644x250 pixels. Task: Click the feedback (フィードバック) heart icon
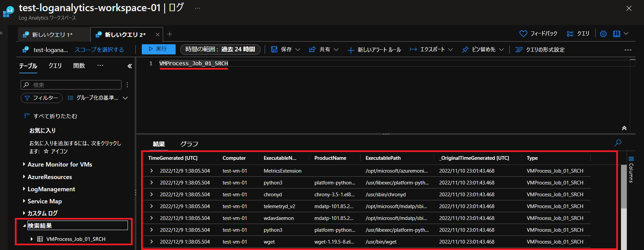523,34
